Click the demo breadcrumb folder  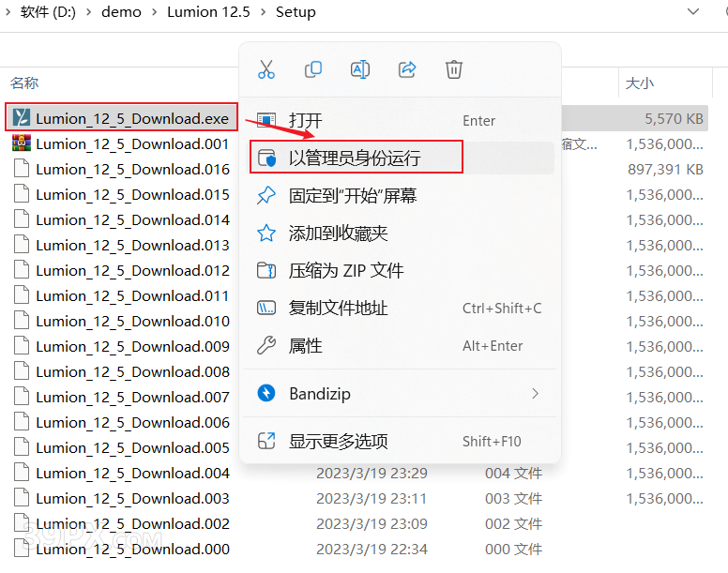(121, 11)
